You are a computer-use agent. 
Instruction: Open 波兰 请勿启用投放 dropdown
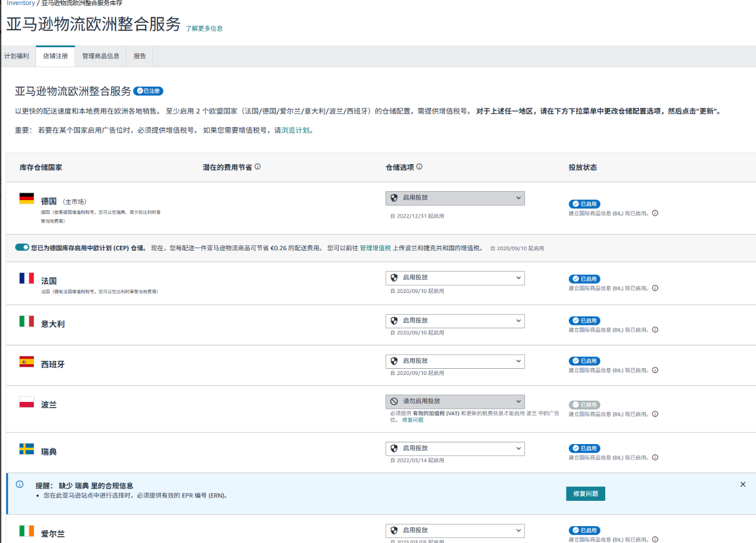pos(455,401)
